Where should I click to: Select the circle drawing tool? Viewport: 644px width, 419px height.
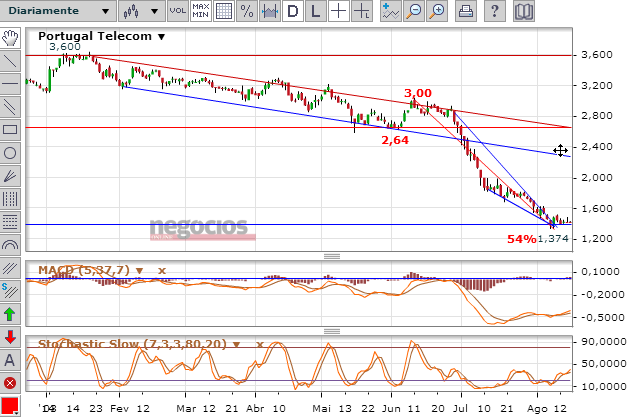(x=10, y=153)
